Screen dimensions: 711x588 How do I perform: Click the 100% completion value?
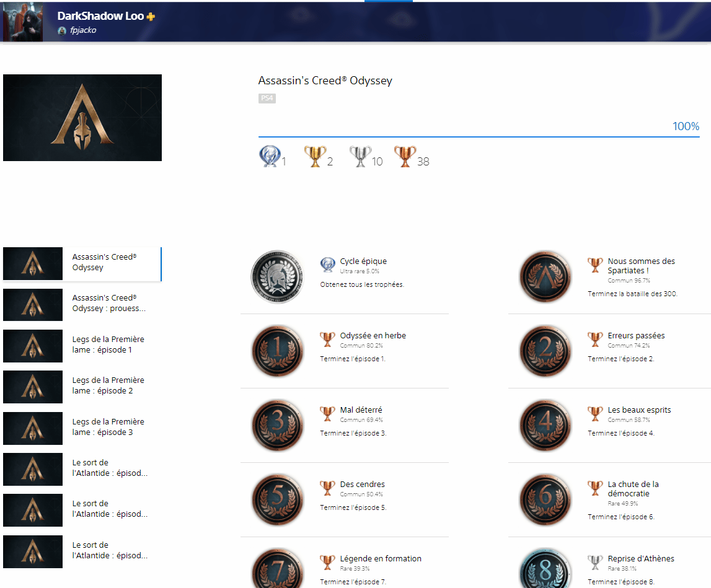click(686, 126)
